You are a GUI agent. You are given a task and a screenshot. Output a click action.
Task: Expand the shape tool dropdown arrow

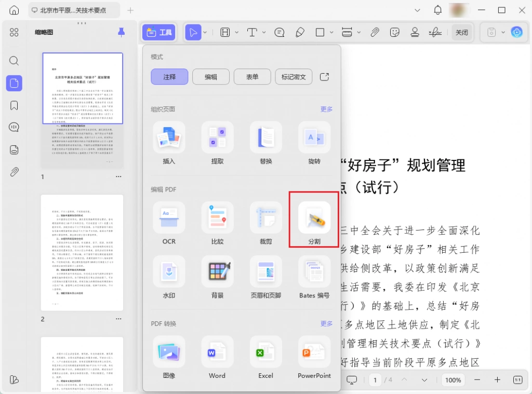click(331, 33)
